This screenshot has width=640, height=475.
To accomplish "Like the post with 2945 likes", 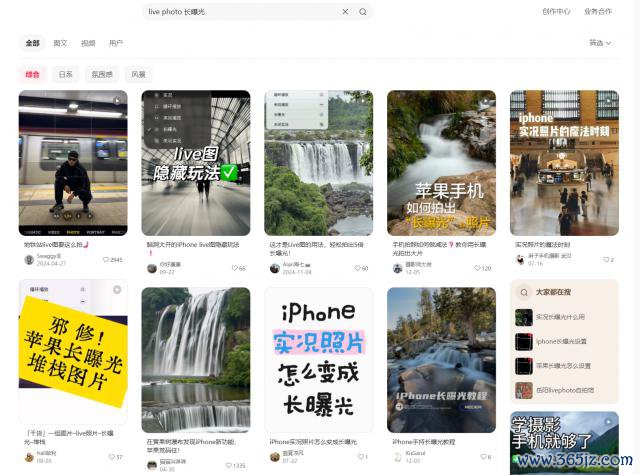I will [107, 259].
